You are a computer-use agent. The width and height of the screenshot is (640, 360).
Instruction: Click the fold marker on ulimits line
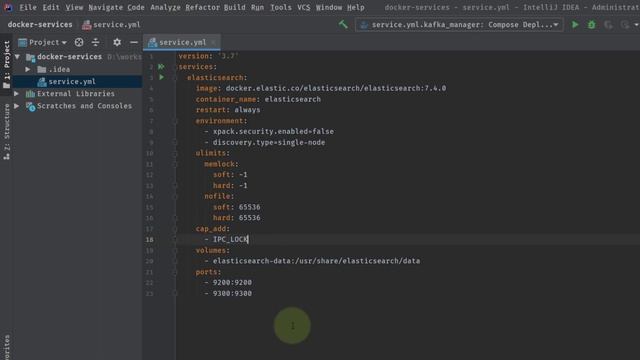[x=175, y=153]
